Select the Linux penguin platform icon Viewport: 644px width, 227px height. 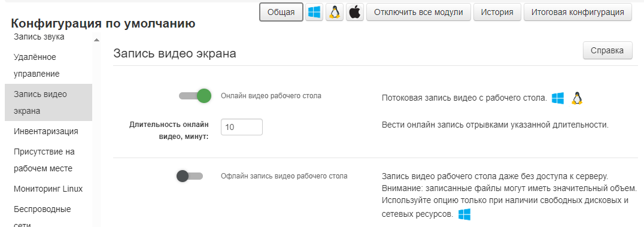point(335,13)
